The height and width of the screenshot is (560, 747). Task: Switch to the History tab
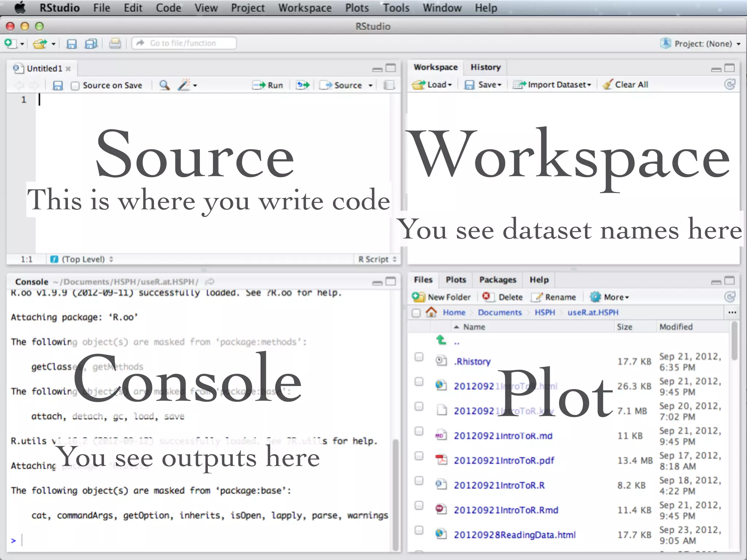485,67
